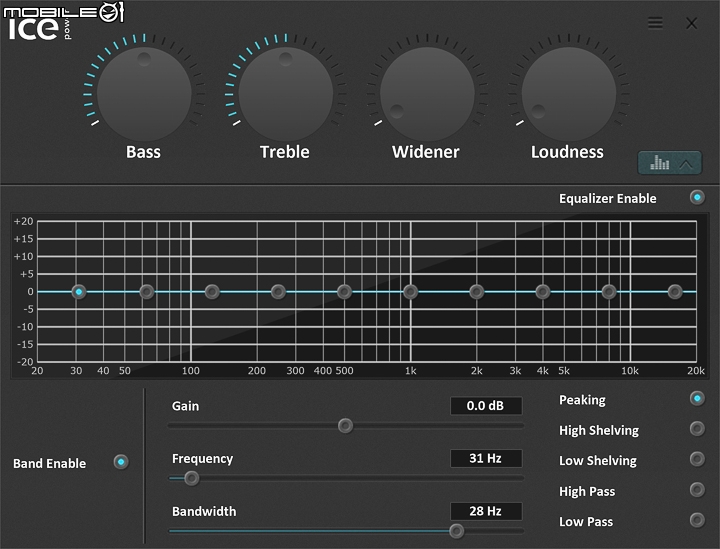
Task: Click the Gain label
Action: coord(186,406)
